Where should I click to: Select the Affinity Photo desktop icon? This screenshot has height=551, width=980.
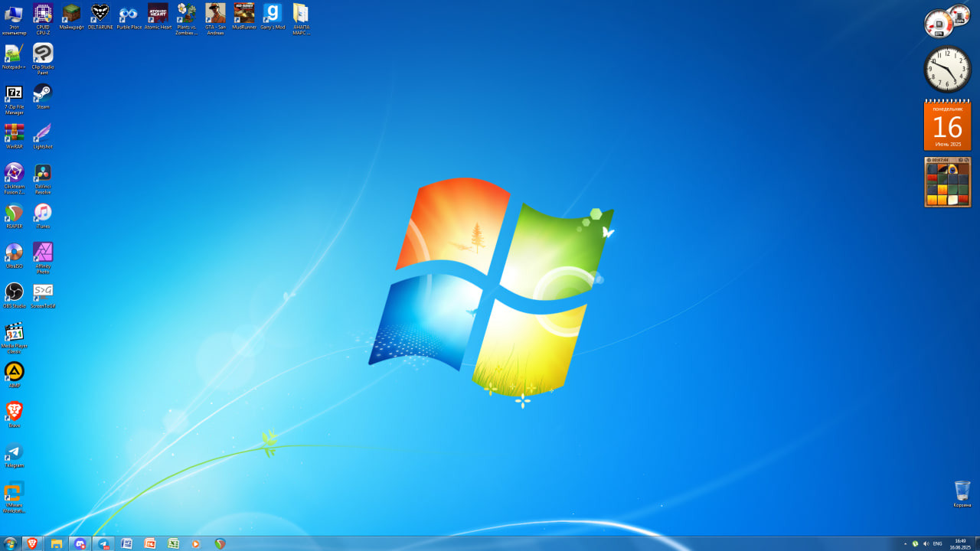(43, 258)
